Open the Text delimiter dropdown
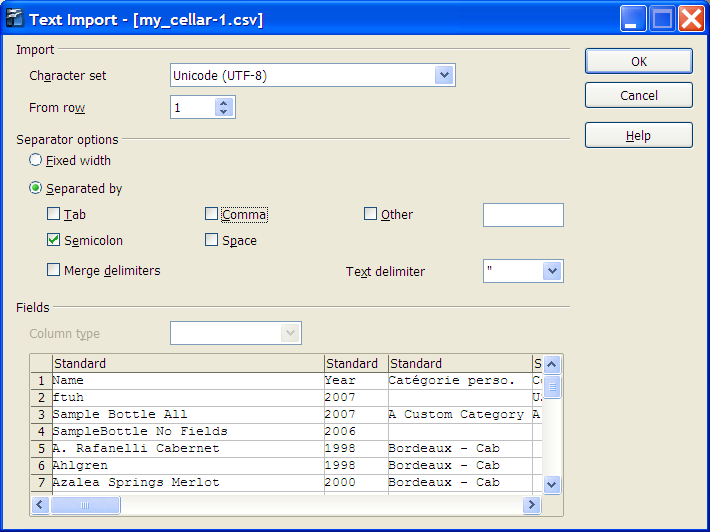Viewport: 711px width, 532px height. [552, 271]
